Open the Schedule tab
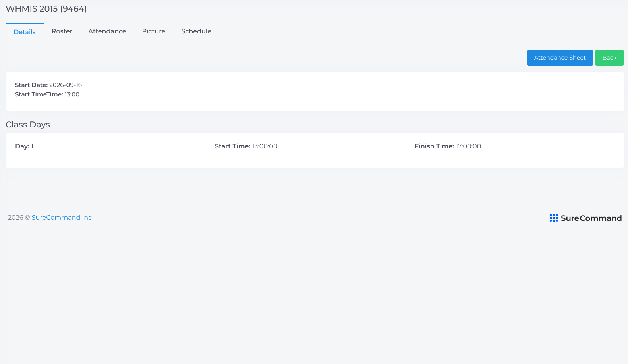This screenshot has width=628, height=364. tap(196, 31)
